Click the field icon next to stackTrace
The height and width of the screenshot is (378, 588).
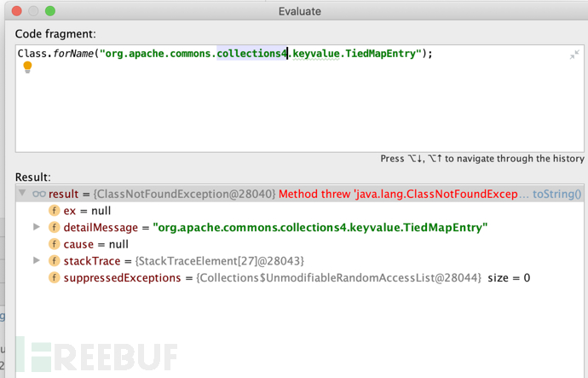(55, 261)
